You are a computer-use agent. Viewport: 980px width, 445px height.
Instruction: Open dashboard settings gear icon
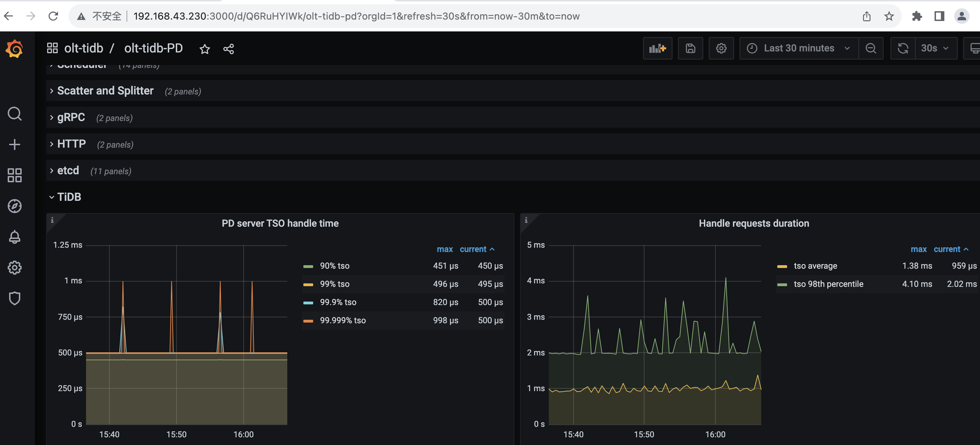coord(721,48)
